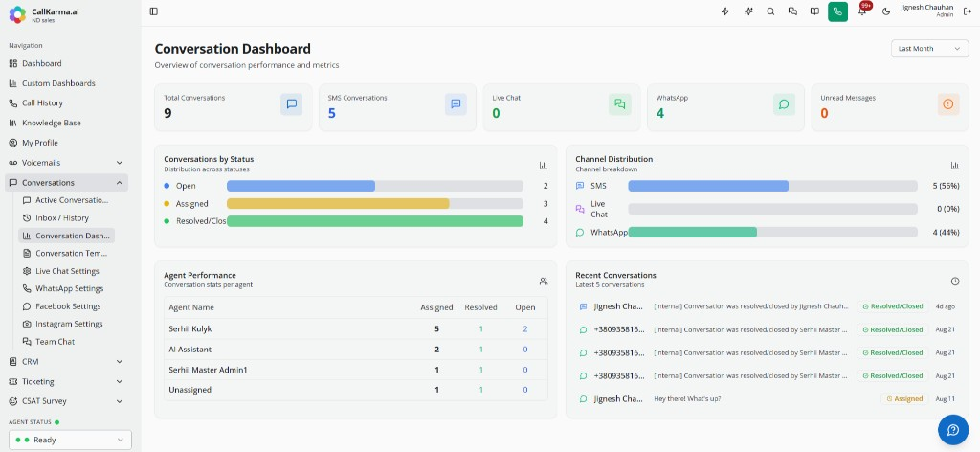The width and height of the screenshot is (980, 452).
Task: Click the green phone dialer button
Action: click(x=837, y=11)
